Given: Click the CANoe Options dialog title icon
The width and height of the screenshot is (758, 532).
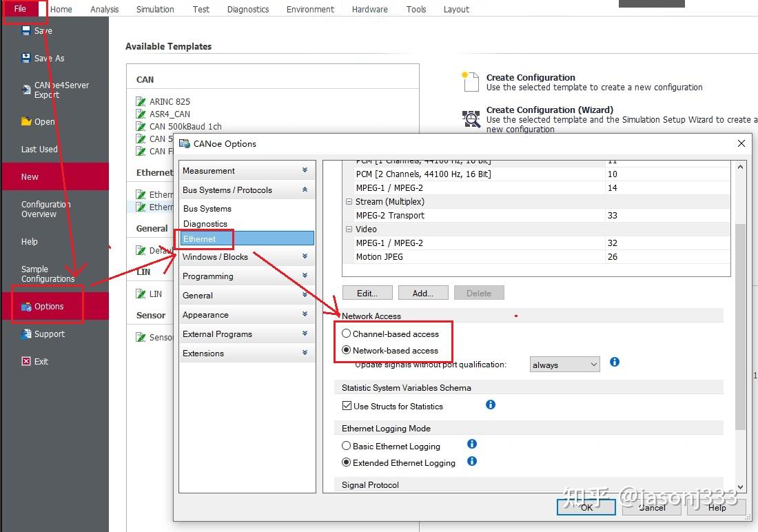Looking at the screenshot, I should pos(184,143).
